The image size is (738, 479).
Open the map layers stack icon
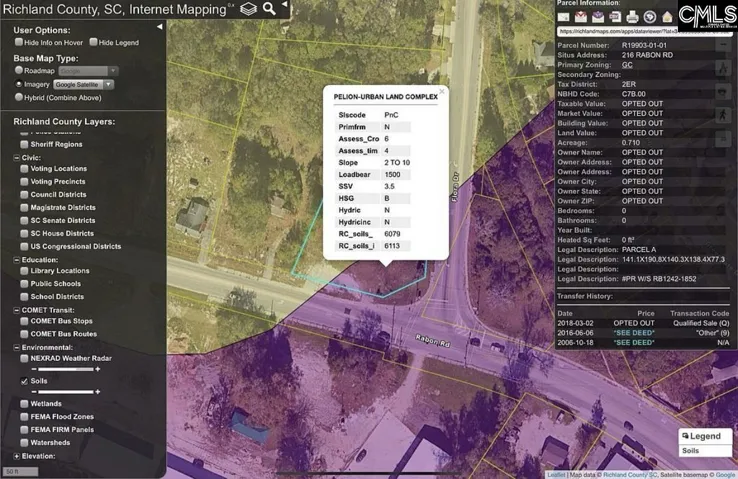tap(249, 9)
